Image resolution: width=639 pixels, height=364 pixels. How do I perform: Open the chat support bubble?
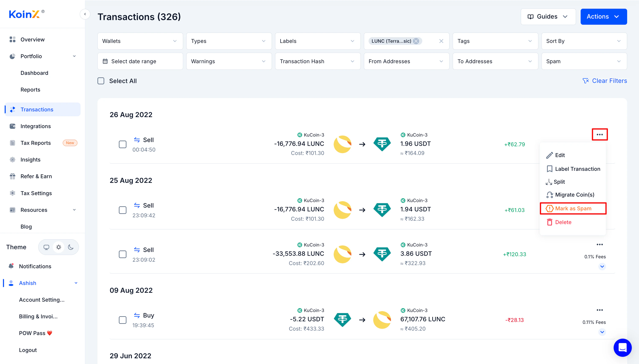click(x=622, y=348)
